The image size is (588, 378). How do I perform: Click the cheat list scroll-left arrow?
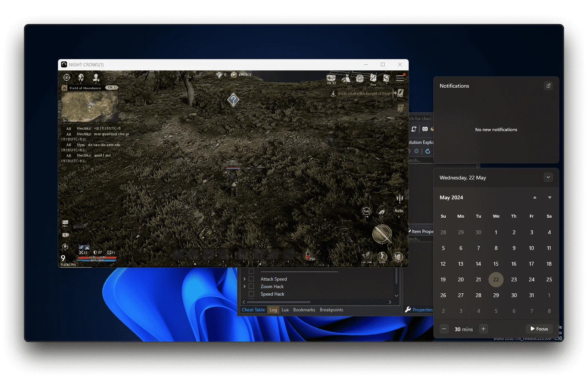(x=244, y=302)
